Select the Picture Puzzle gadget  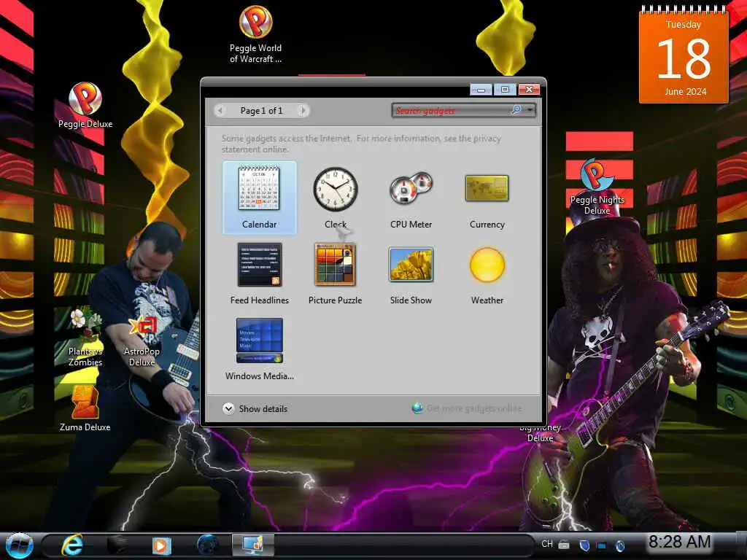[336, 273]
